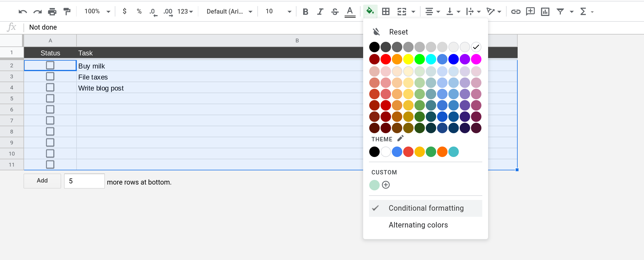Tick the checkbox in row 7
This screenshot has height=260, width=644.
coord(50,120)
